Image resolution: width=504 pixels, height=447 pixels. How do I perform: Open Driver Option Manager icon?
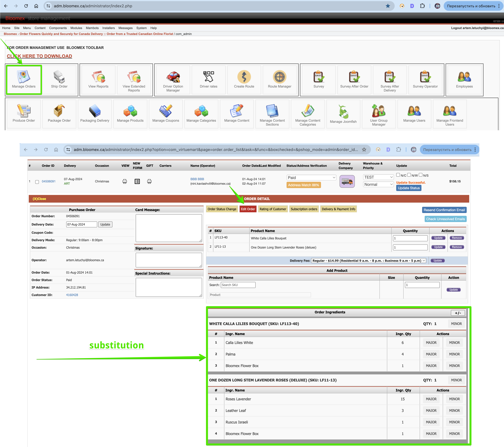(x=173, y=80)
